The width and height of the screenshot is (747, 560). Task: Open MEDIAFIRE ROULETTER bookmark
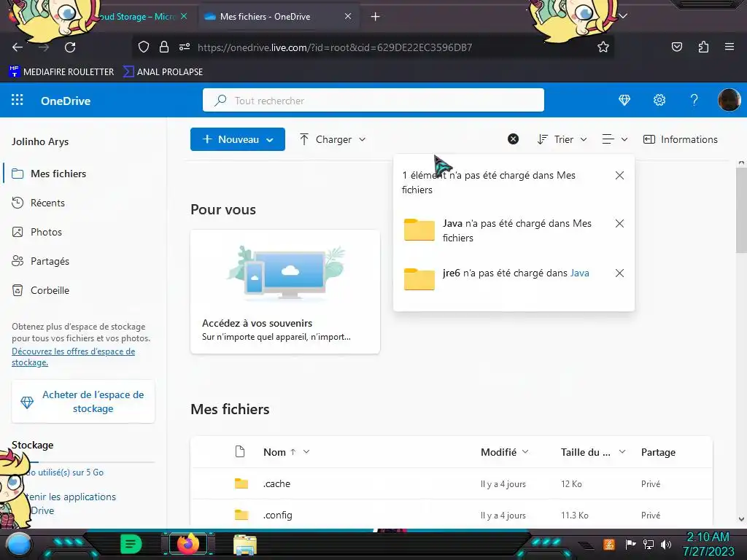pyautogui.click(x=61, y=71)
